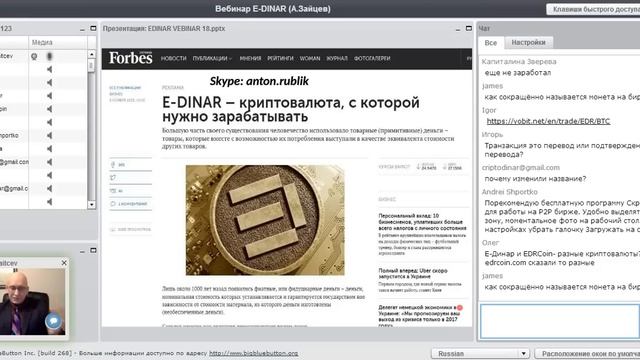This screenshot has height=360, width=640.
Task: Mute the speaker icon in the 'hportko' row
Action: tap(49, 136)
